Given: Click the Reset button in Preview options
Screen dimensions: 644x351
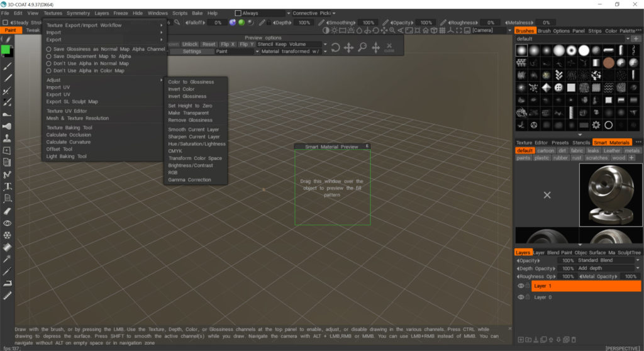Looking at the screenshot, I should 209,45.
